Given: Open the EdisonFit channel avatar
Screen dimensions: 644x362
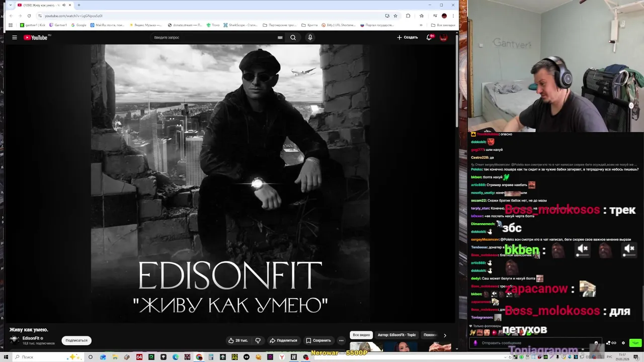Looking at the screenshot, I should click(x=15, y=340).
